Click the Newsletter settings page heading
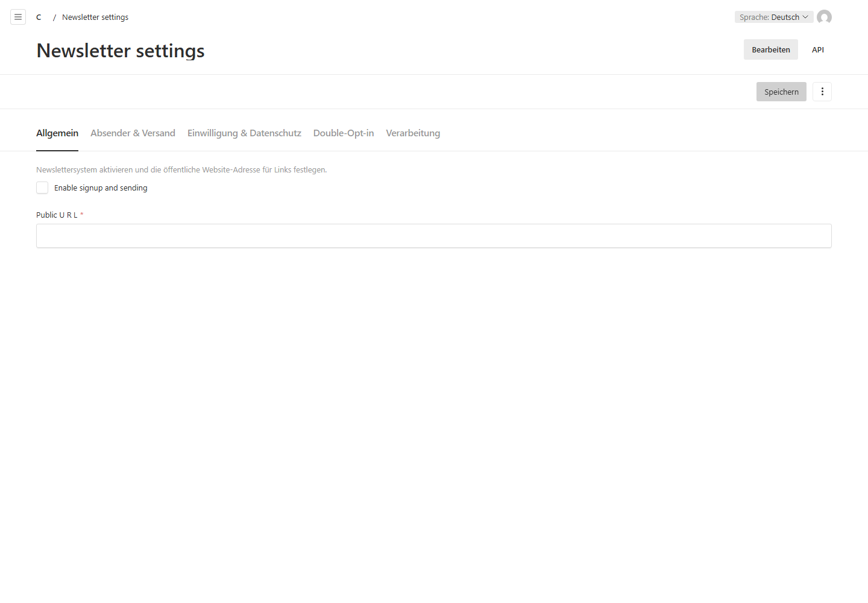868x603 pixels. pos(121,51)
